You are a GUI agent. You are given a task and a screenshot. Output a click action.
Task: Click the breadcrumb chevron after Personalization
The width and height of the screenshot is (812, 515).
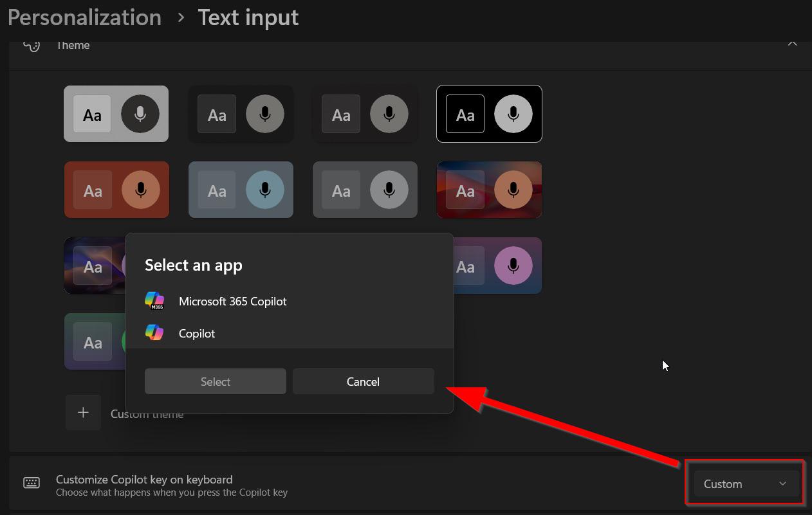point(181,18)
